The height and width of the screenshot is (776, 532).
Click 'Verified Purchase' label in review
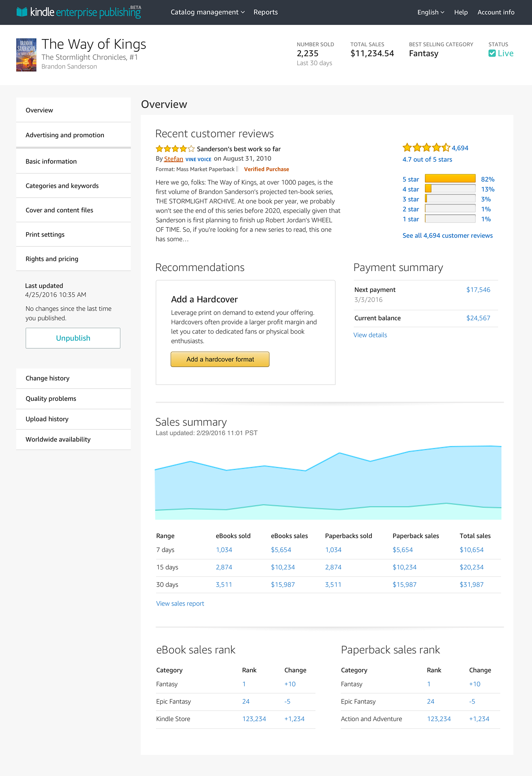click(266, 169)
